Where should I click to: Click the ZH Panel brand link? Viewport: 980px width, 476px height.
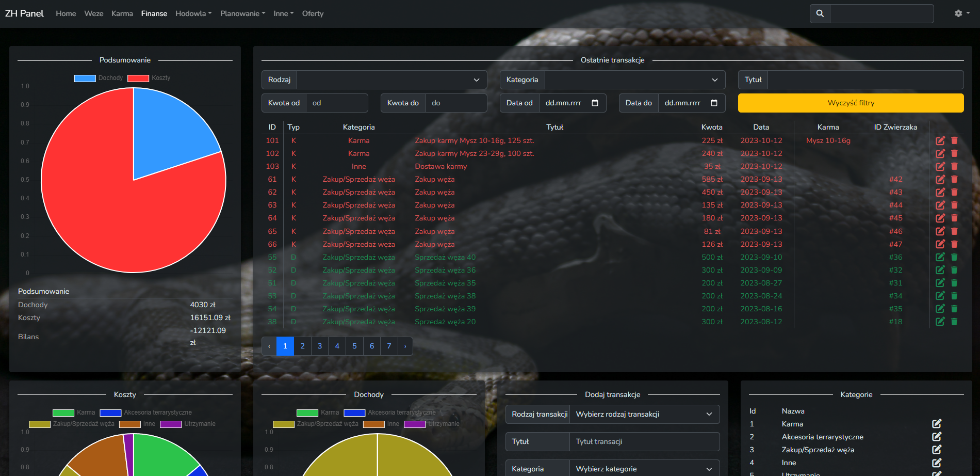[x=24, y=13]
